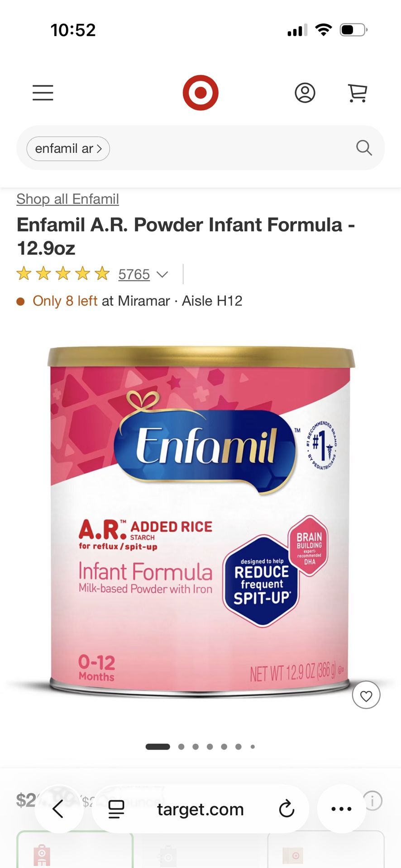This screenshot has height=868, width=401.
Task: Open the browser three-dots more menu
Action: pos(341,809)
